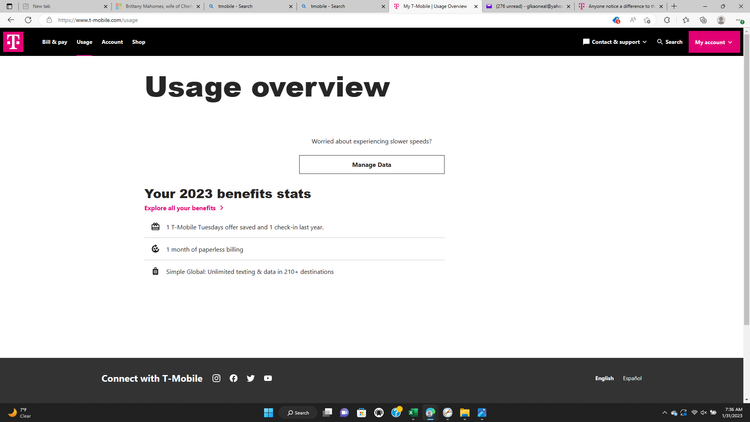Viewport: 750px width, 422px height.
Task: Expand the Contact & support dropdown
Action: [x=615, y=42]
